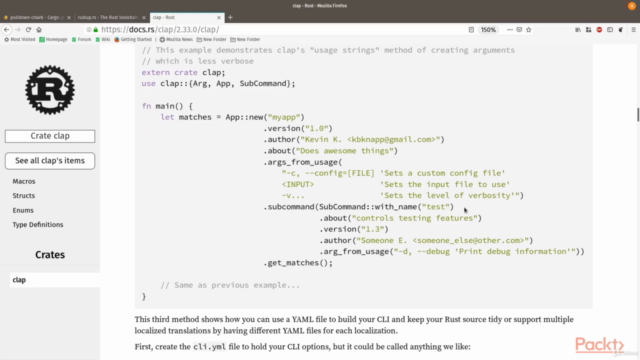Click the site info icon in address bar

click(x=89, y=30)
